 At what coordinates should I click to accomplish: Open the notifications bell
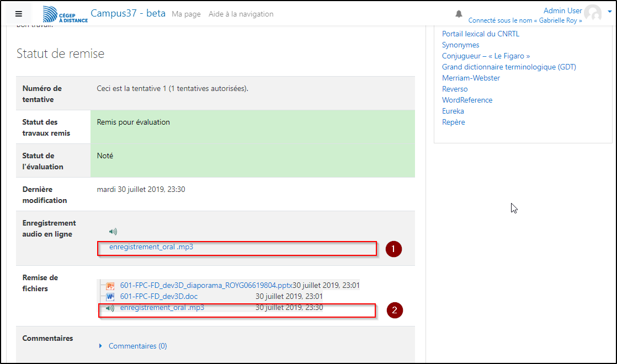click(459, 14)
